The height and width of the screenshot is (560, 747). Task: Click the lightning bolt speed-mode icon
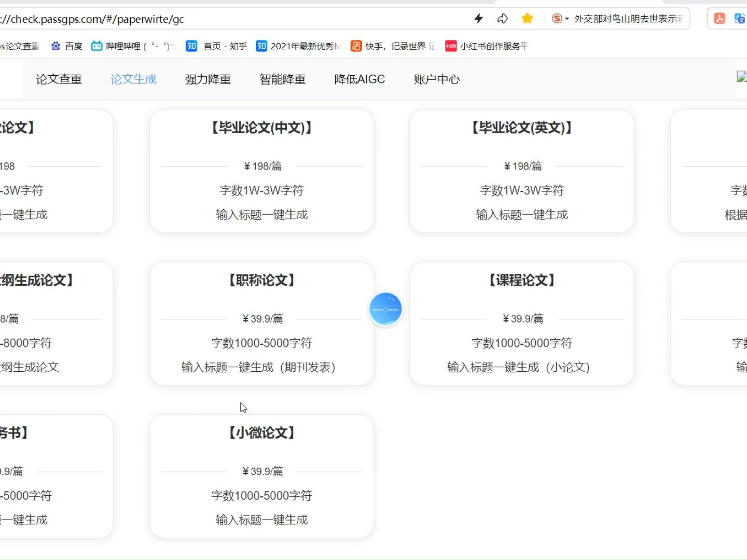[x=478, y=19]
